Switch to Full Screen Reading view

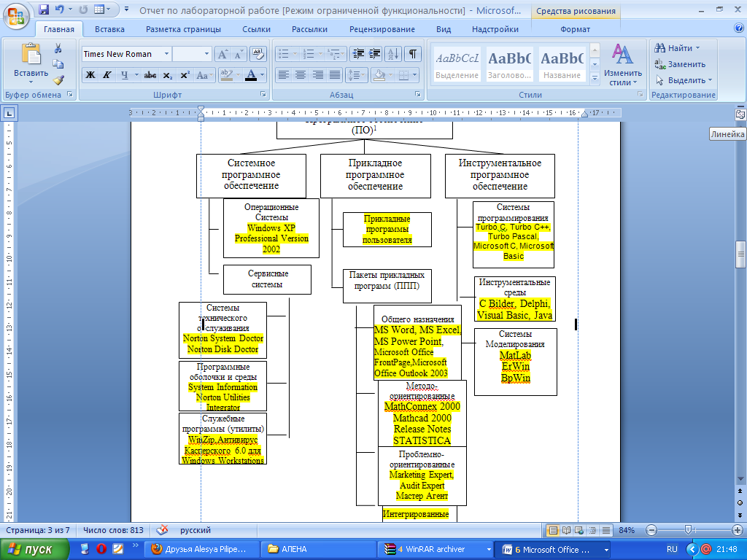click(x=566, y=530)
